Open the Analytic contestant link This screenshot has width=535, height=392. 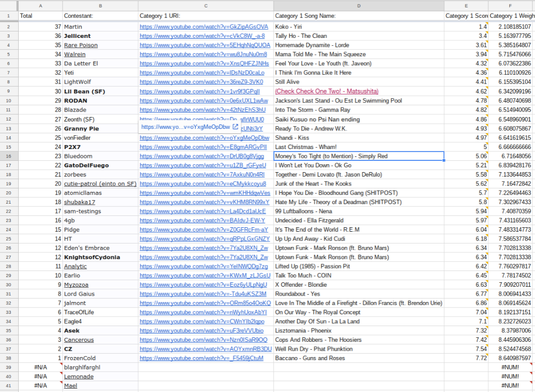(x=75, y=267)
